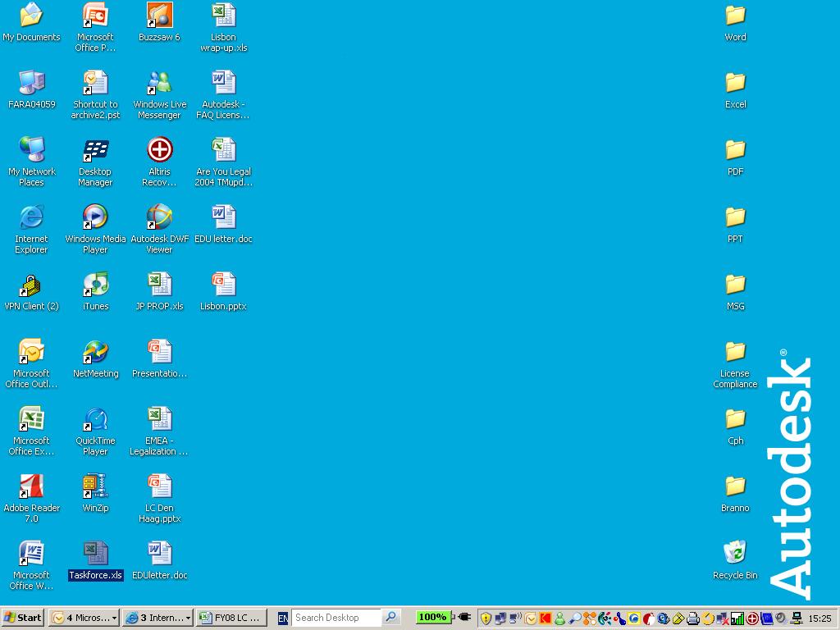Viewport: 840px width, 630px height.
Task: Launch Windows Media Player from desktop
Action: (x=95, y=217)
